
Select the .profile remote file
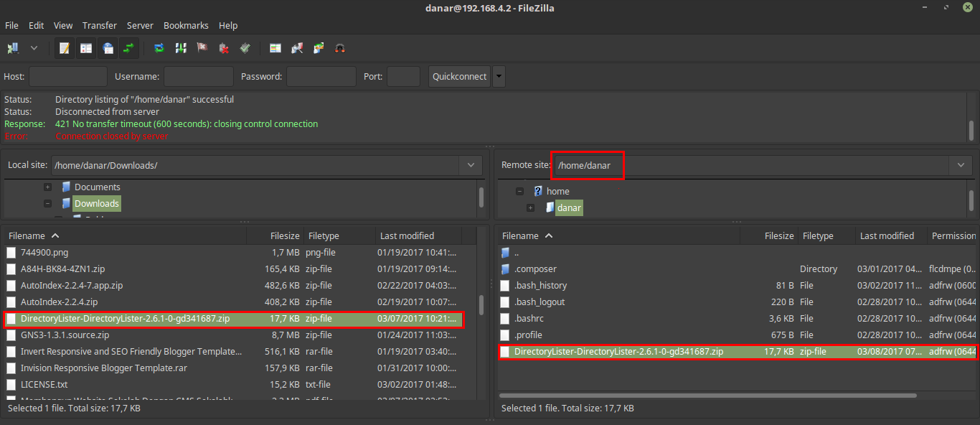pos(528,335)
